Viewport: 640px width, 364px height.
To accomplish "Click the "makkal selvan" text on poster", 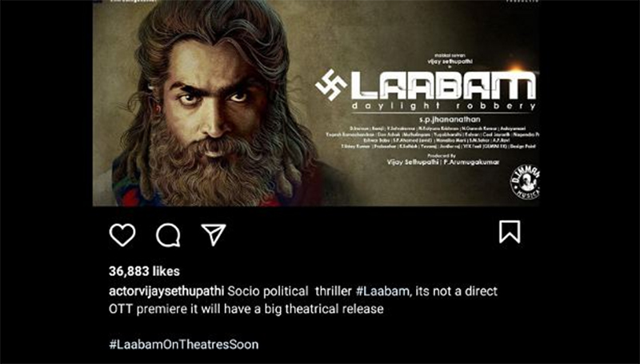I will [450, 55].
